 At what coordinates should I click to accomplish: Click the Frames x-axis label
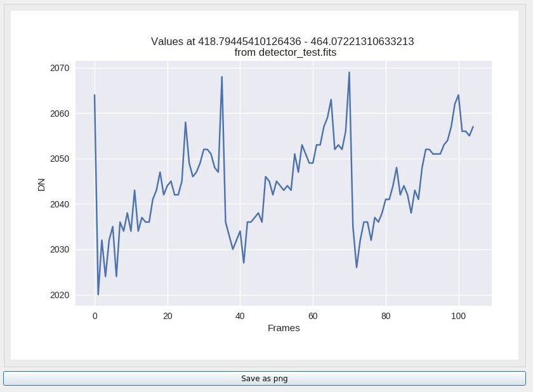click(x=284, y=328)
